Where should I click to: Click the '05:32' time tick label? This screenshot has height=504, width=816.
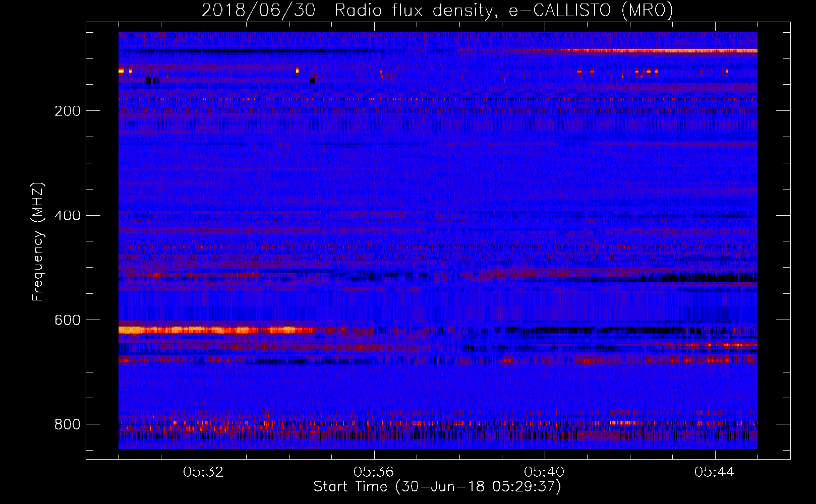pyautogui.click(x=203, y=472)
